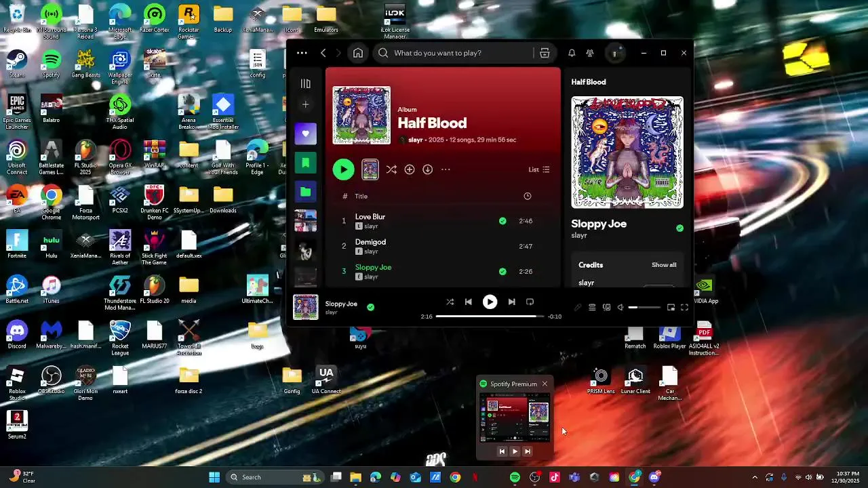The width and height of the screenshot is (868, 488).
Task: Open large album art in Now Playing panel
Action: pyautogui.click(x=627, y=152)
